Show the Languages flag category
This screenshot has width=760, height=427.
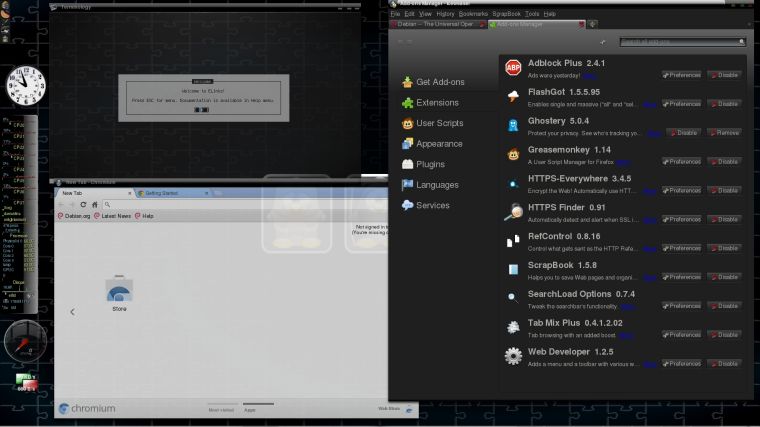(x=430, y=185)
